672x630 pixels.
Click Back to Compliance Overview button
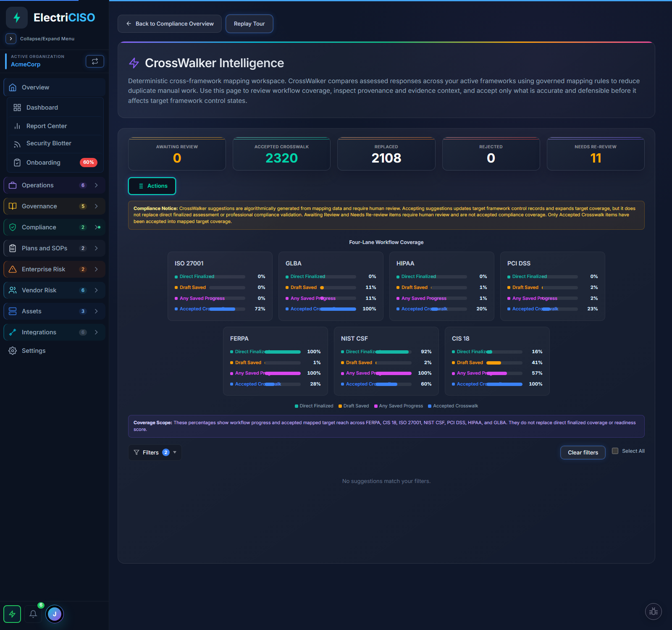(170, 24)
